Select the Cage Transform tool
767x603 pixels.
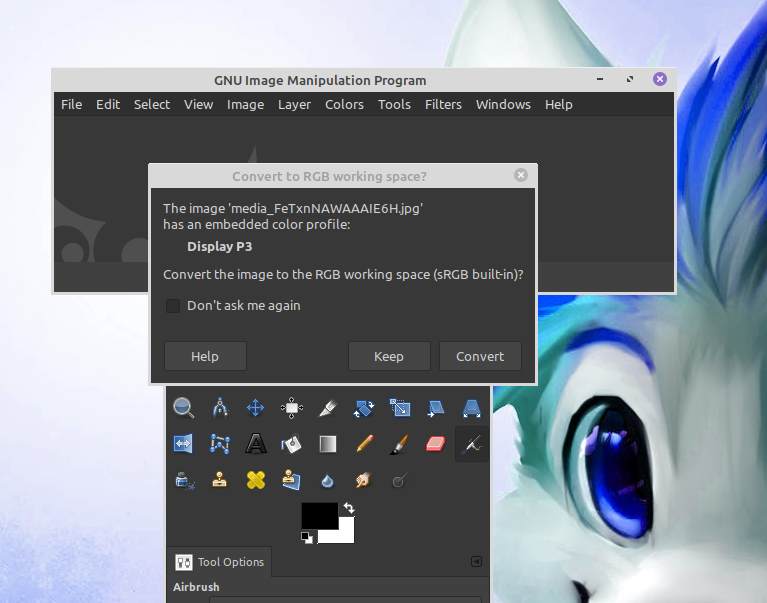tap(220, 444)
